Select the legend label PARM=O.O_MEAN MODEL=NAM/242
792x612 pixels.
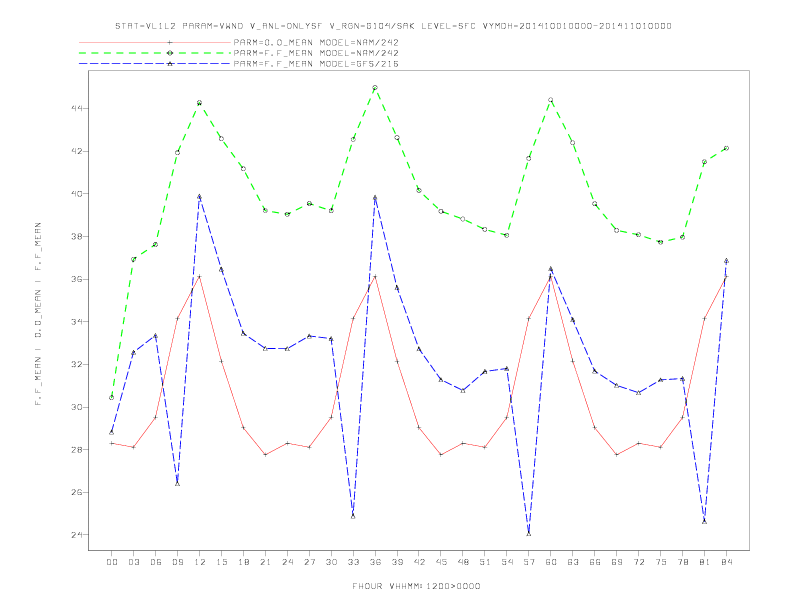[316, 42]
